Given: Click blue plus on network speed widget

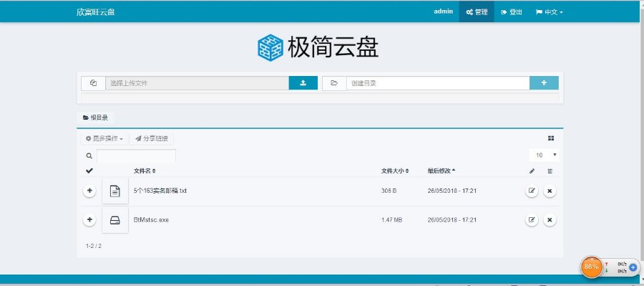Looking at the screenshot, I should (633, 267).
